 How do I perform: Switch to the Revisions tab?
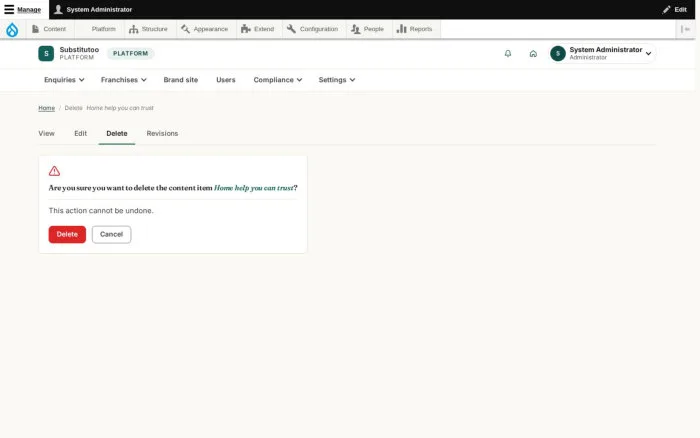pyautogui.click(x=162, y=133)
